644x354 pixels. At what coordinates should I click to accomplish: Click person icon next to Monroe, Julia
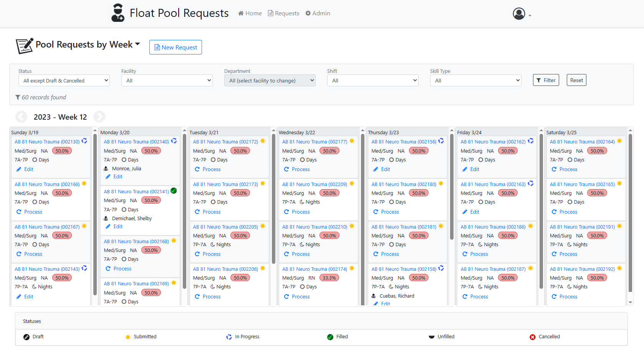coord(106,169)
